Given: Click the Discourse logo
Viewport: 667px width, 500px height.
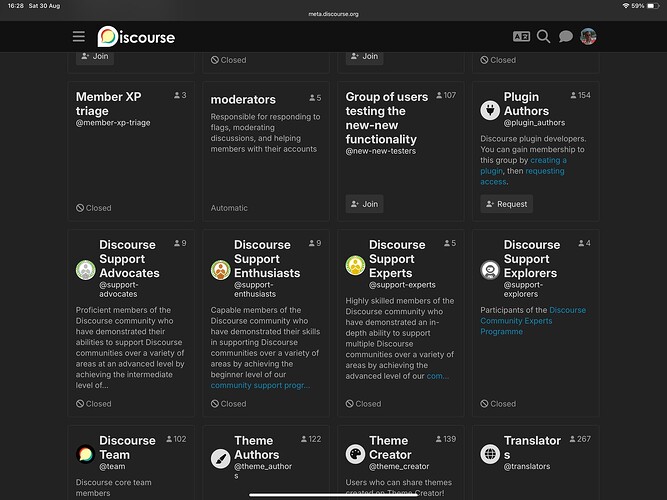Looking at the screenshot, I should [136, 37].
